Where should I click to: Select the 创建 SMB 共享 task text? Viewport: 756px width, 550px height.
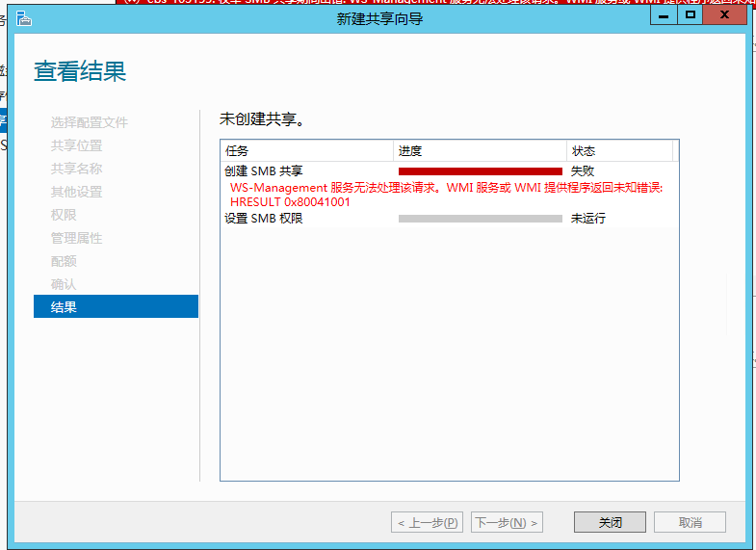click(x=264, y=170)
